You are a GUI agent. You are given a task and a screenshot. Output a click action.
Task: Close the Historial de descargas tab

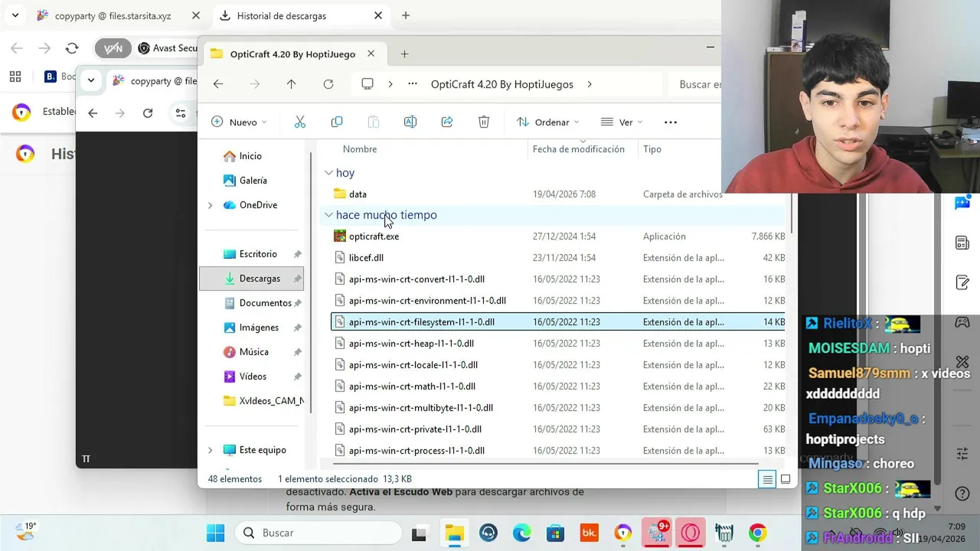click(x=378, y=15)
